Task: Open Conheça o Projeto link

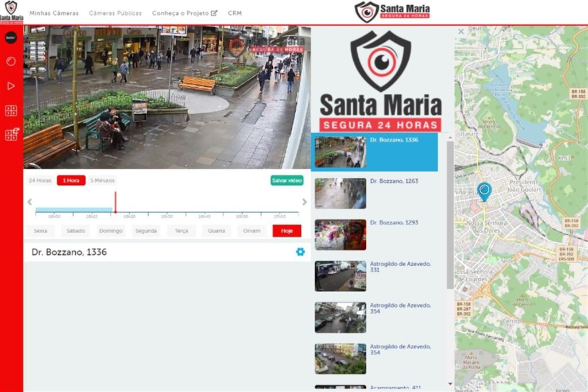Action: [x=180, y=13]
